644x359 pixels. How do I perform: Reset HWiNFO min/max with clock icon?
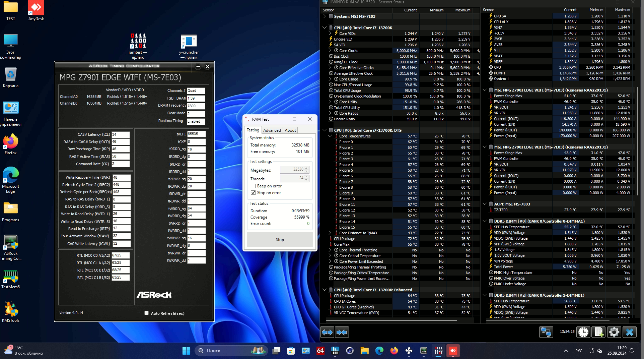pyautogui.click(x=583, y=332)
